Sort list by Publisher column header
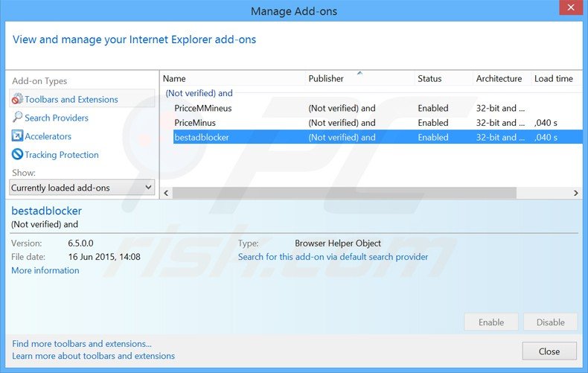This screenshot has height=373, width=588. [x=359, y=78]
